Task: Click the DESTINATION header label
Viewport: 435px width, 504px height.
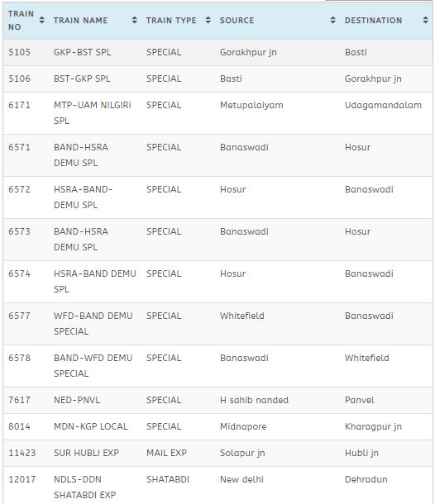Action: tap(374, 21)
